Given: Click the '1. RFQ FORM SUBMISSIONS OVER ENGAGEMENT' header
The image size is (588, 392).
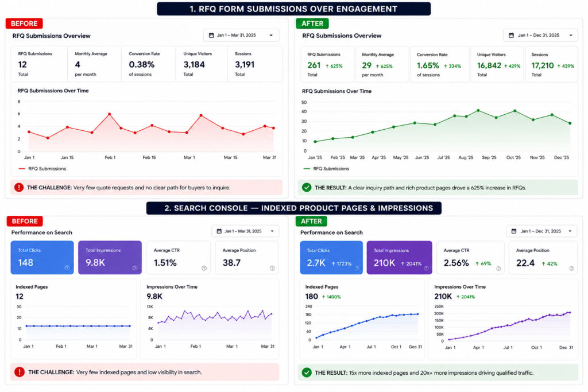Looking at the screenshot, I should click(x=293, y=9).
